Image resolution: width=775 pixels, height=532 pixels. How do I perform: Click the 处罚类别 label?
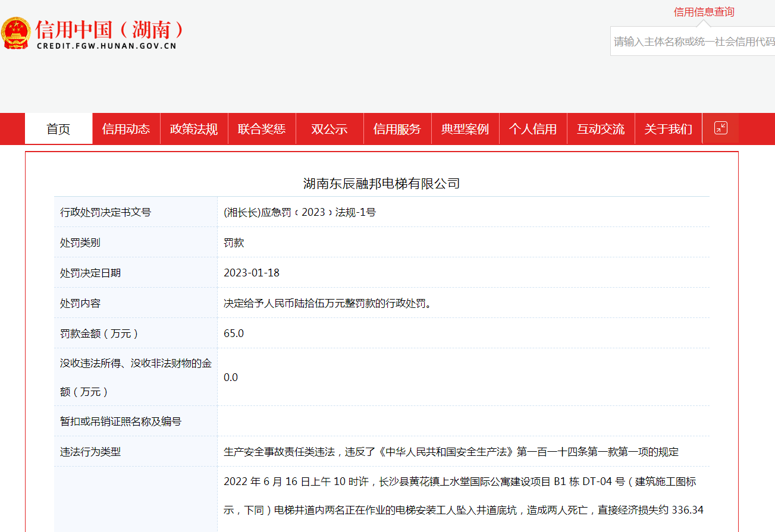point(80,243)
